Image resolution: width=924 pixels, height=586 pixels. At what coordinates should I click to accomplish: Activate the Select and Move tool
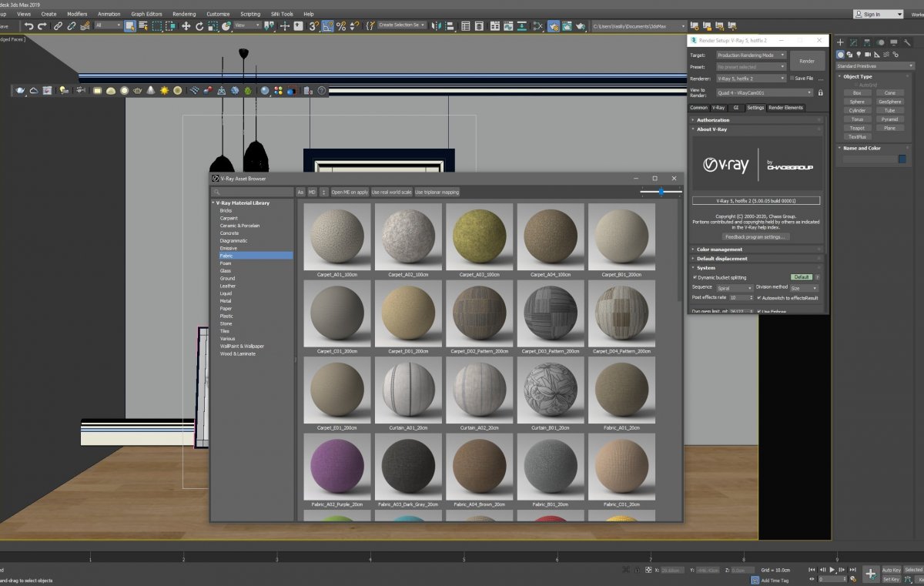click(186, 25)
